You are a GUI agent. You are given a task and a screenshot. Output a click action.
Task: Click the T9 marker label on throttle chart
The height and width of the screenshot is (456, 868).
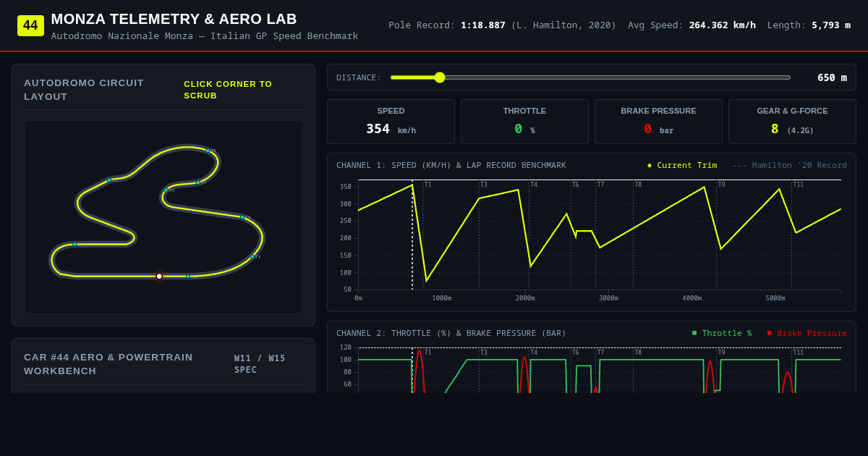click(721, 352)
